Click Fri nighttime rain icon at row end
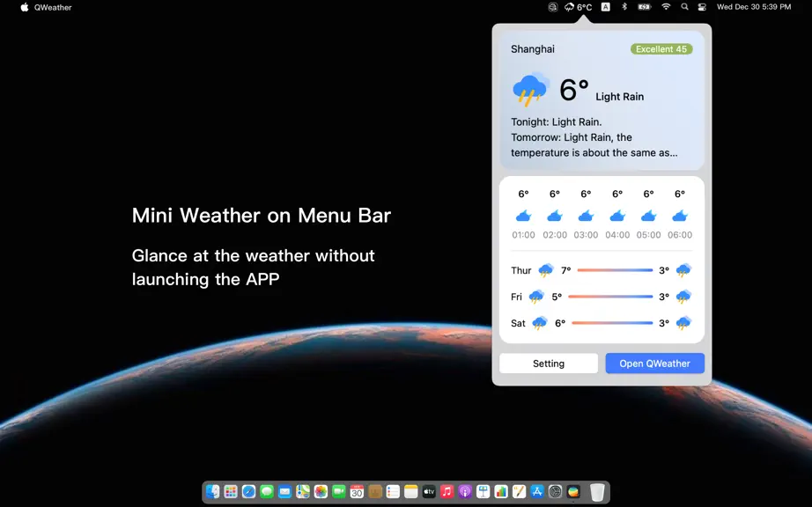Viewport: 812px width, 507px height. pos(683,297)
